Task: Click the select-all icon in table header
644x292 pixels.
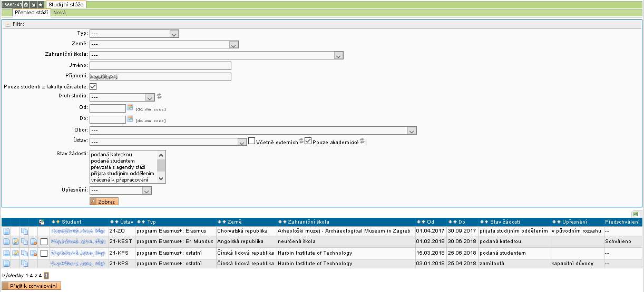Action: pyautogui.click(x=42, y=222)
